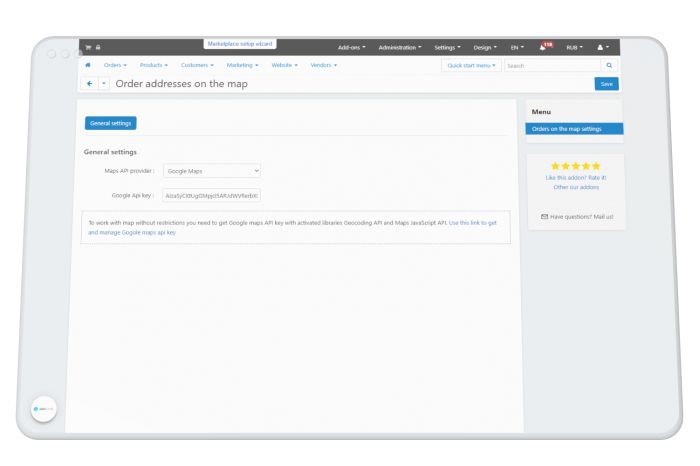Open the RUB currency selector
The width and height of the screenshot is (700, 466).
tap(575, 47)
